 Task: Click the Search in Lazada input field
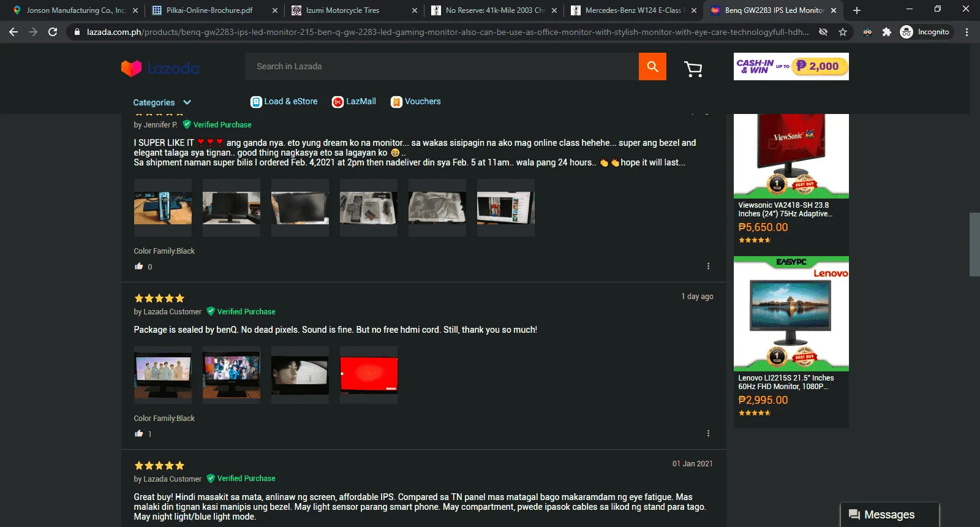click(x=442, y=66)
